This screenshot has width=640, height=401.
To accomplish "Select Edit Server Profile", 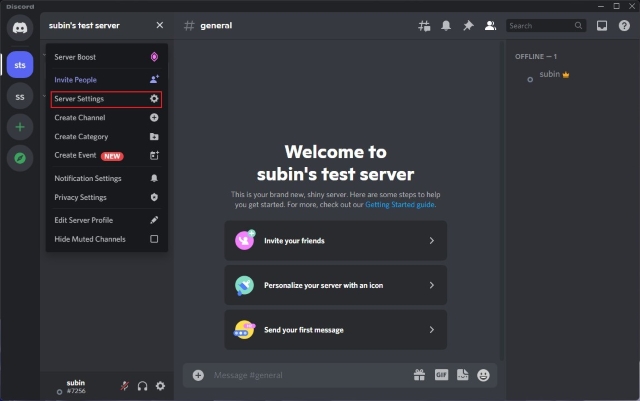I will [107, 220].
